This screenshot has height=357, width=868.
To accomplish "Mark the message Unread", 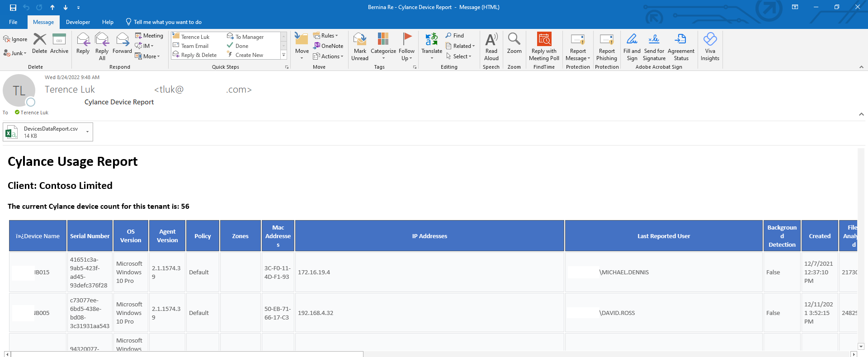I will pyautogui.click(x=360, y=47).
